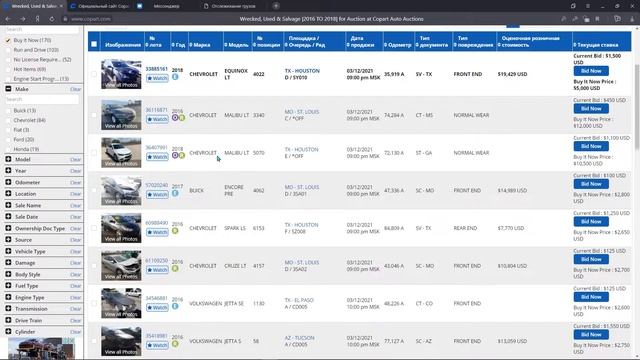Sort table by year column arrows

coord(173,45)
